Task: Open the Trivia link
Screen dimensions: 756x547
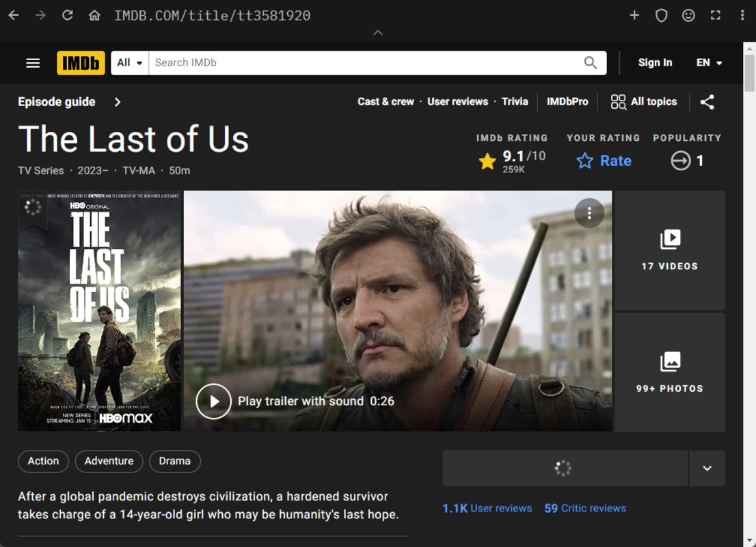Action: tap(515, 102)
